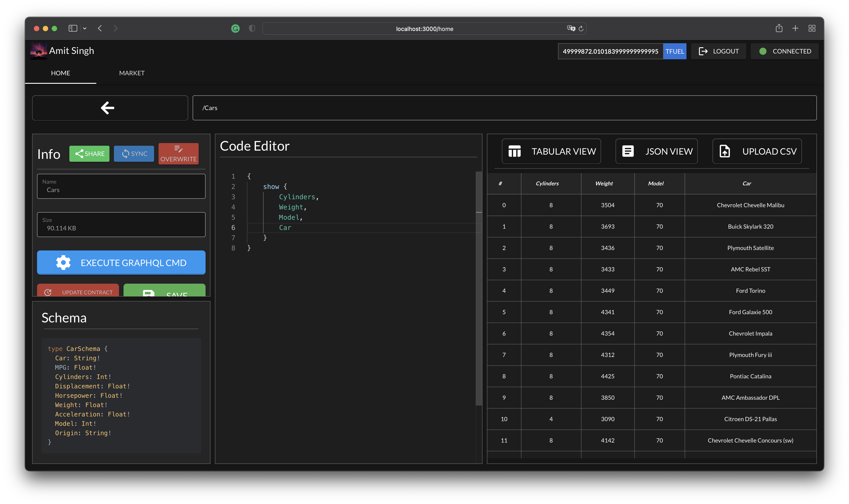The image size is (849, 504).
Task: Log out using the Logout button
Action: pos(719,51)
